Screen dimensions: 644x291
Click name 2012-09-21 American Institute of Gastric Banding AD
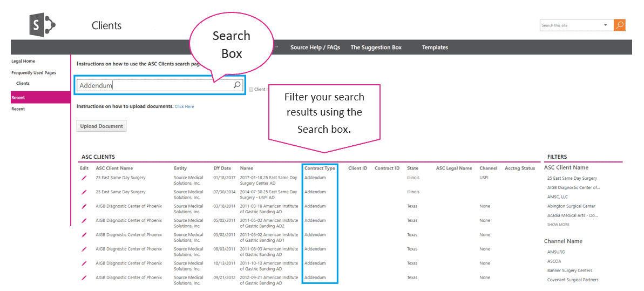click(x=269, y=280)
